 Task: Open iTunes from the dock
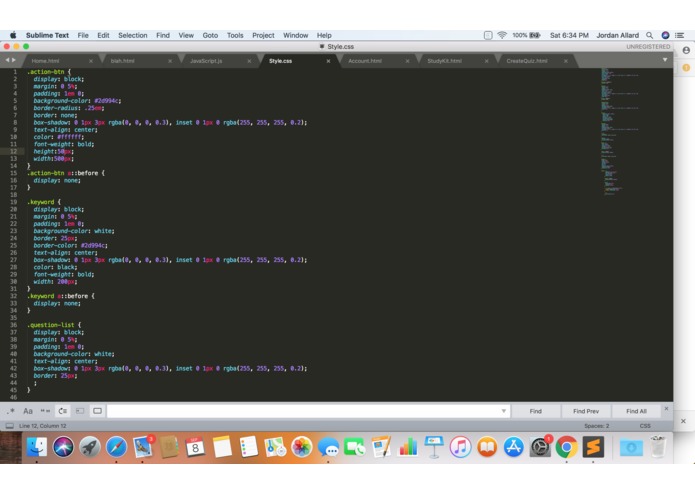[461, 447]
